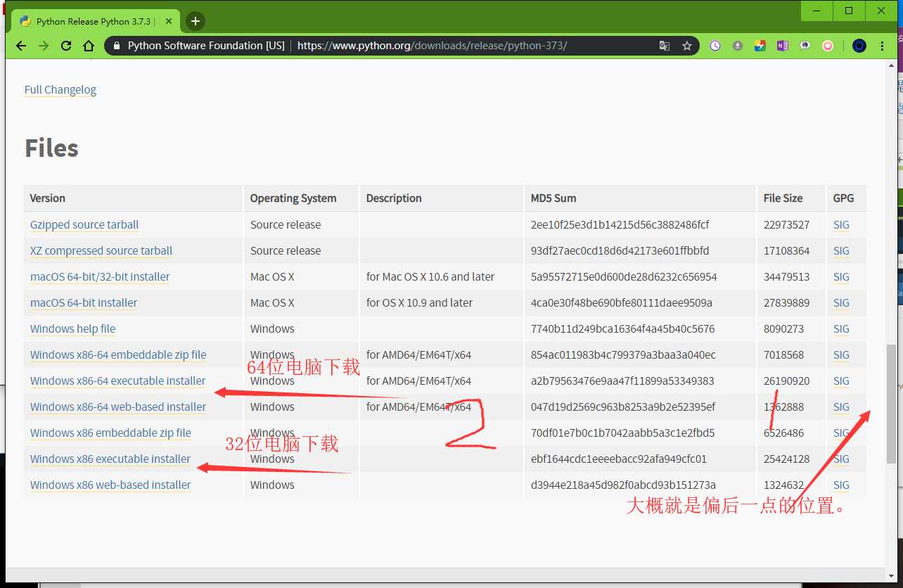Viewport: 903px width, 588px height.
Task: Focus the address bar URL
Action: [x=432, y=46]
